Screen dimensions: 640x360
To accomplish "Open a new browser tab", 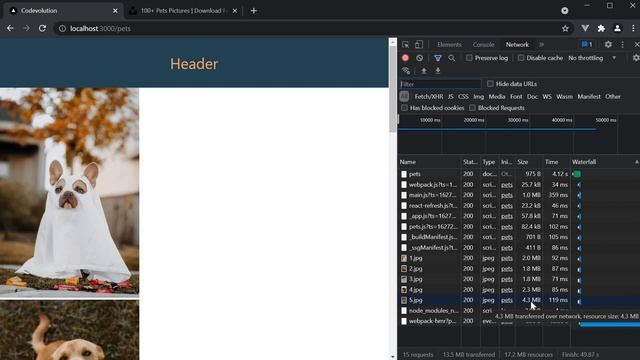I will (x=253, y=11).
